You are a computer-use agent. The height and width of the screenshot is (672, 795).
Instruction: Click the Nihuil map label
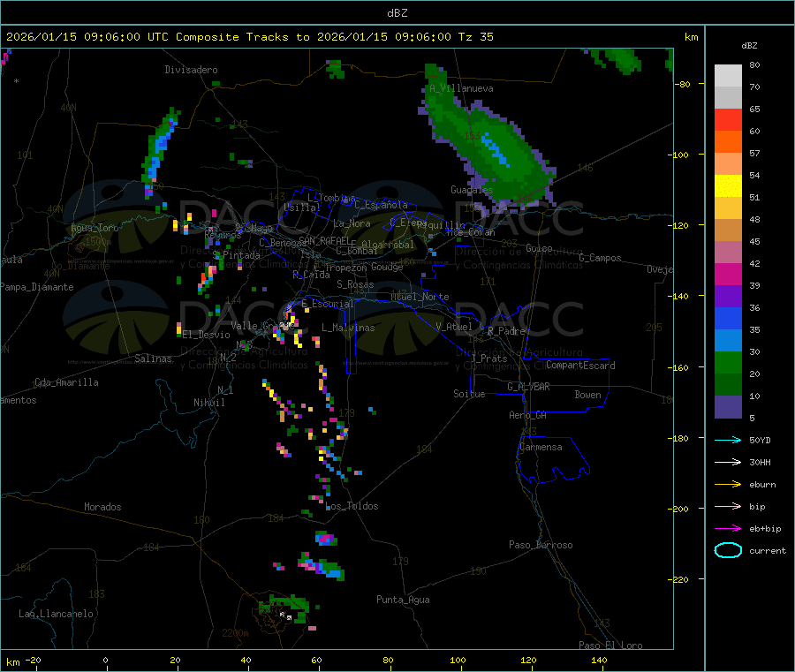coord(208,403)
